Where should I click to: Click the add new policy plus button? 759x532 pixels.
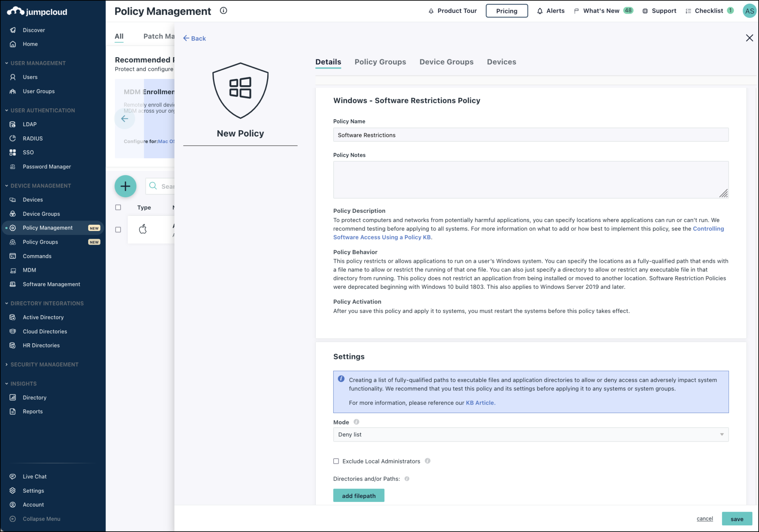(125, 186)
